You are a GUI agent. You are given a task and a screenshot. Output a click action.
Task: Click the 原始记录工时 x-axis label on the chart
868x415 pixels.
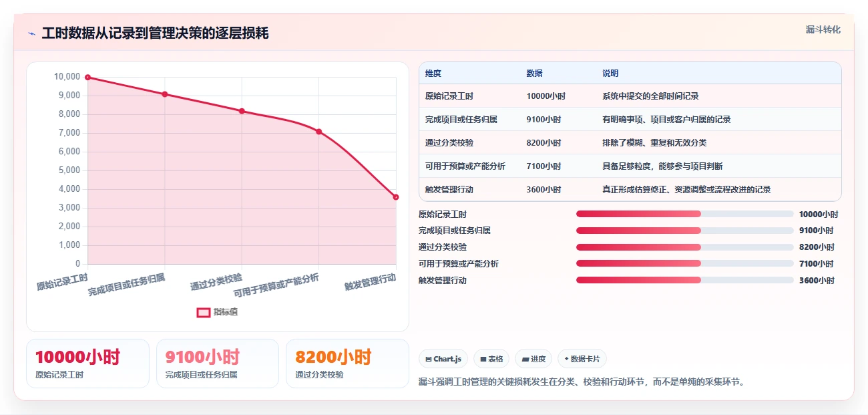click(62, 281)
